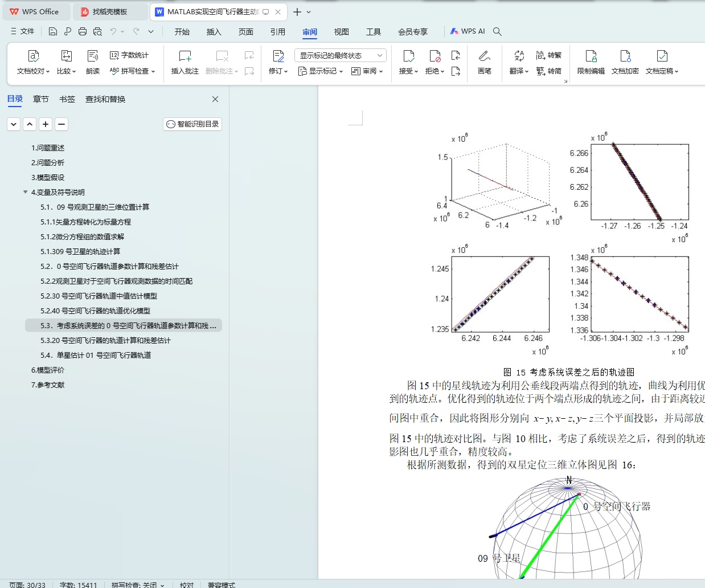Viewport: 705px width, 588px height.
Task: Open 会员专享 ribbon tab
Action: click(x=413, y=32)
